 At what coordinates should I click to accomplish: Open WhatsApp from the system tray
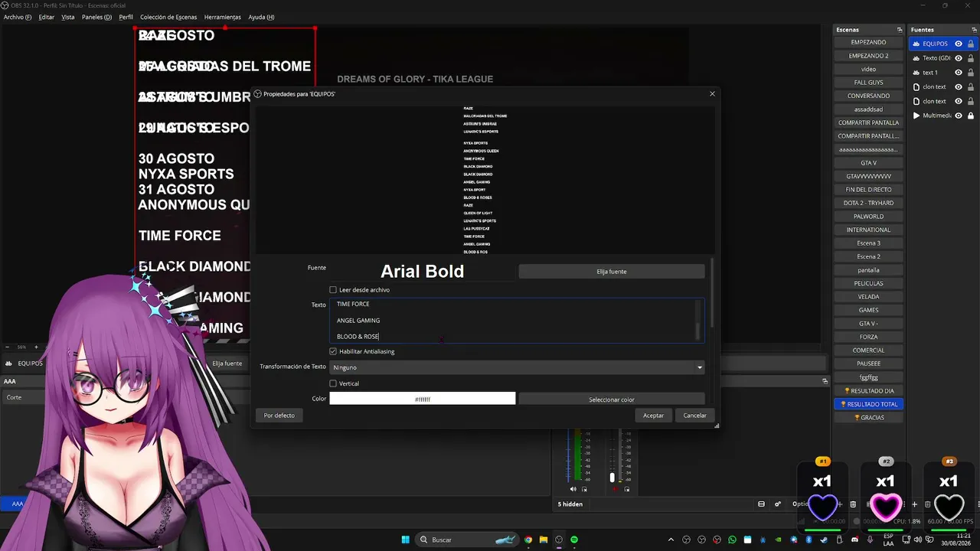732,540
